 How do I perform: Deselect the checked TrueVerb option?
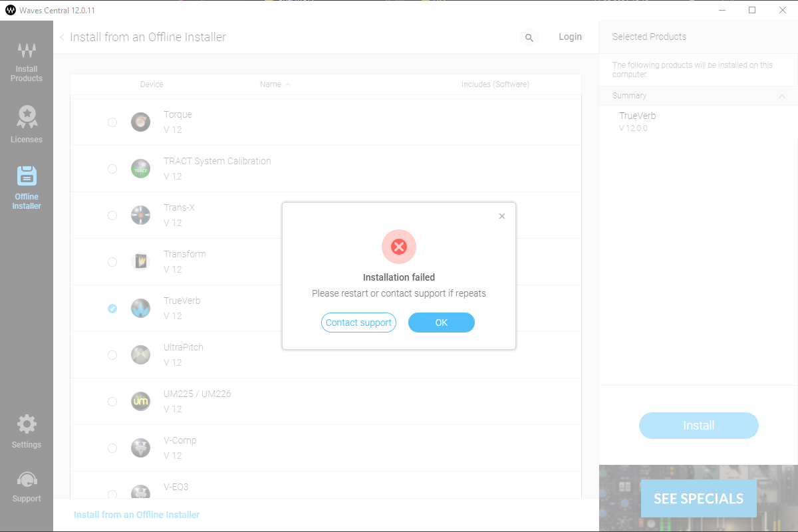tap(112, 309)
